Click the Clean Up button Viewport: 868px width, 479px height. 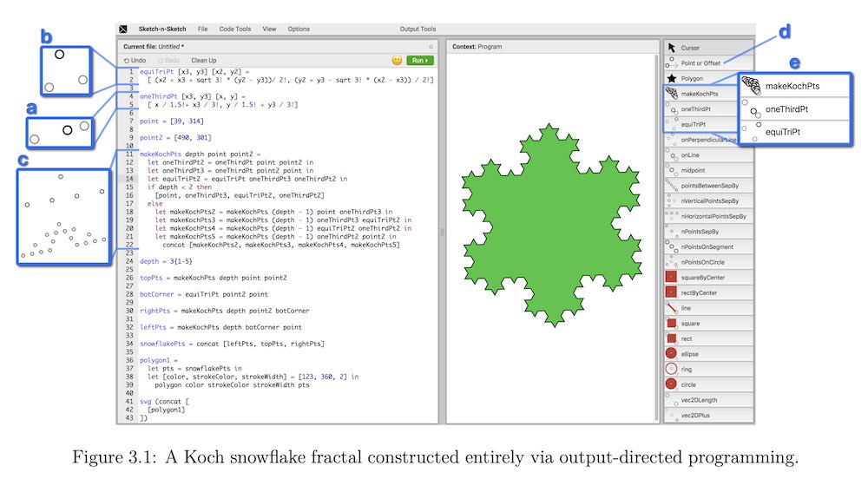click(x=203, y=60)
